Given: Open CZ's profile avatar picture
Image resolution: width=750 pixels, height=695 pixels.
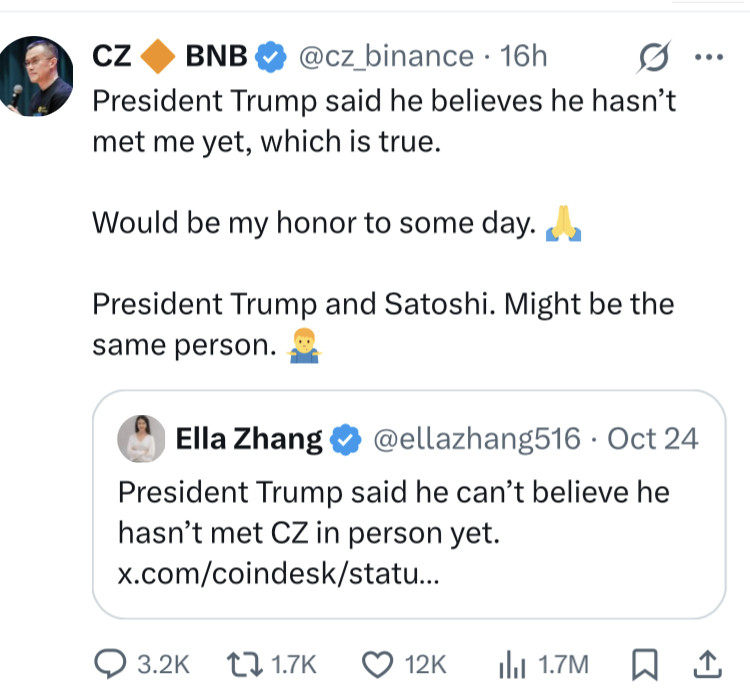Looking at the screenshot, I should click(36, 77).
